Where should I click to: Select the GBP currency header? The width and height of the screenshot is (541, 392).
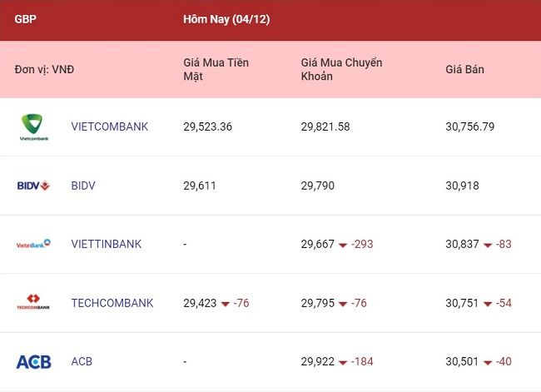[25, 19]
